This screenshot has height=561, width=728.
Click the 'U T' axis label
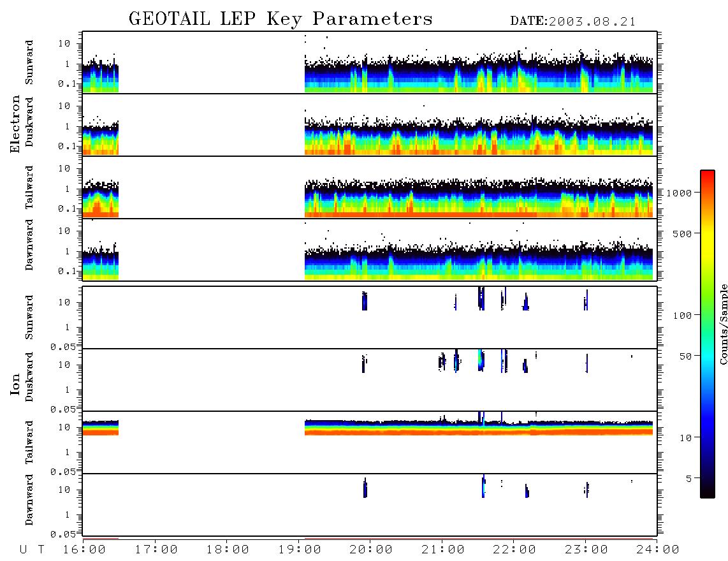(x=33, y=550)
